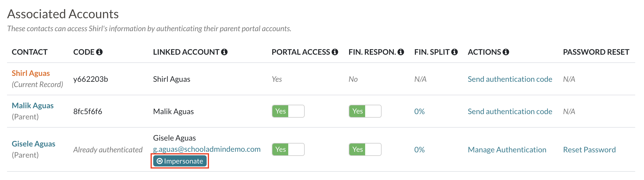This screenshot has height=180, width=644.
Task: Click Malik Aguas's 0% financial split
Action: (x=419, y=111)
